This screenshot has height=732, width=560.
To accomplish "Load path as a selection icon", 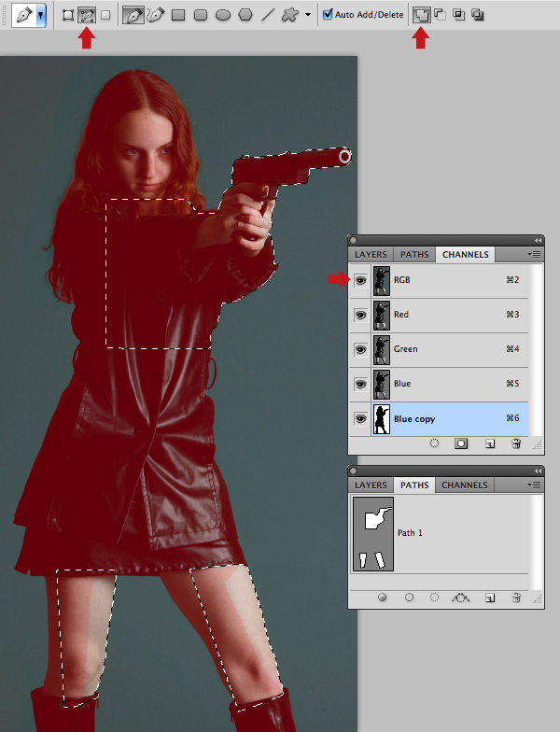I will point(434,598).
